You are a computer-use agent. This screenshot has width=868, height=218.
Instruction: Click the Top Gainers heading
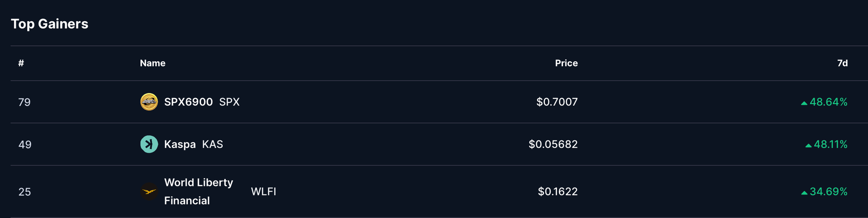tap(49, 24)
